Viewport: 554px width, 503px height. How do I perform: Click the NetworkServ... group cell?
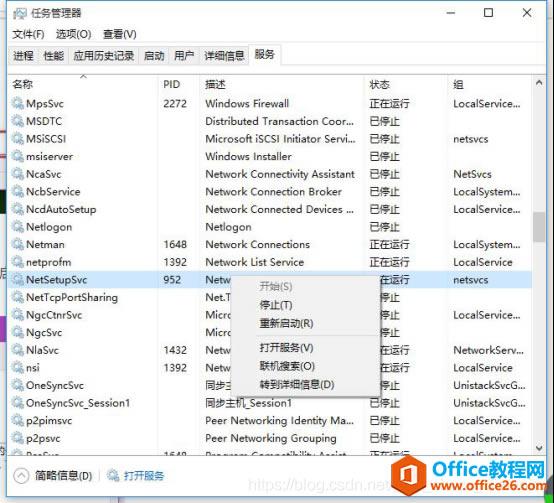pyautogui.click(x=489, y=350)
